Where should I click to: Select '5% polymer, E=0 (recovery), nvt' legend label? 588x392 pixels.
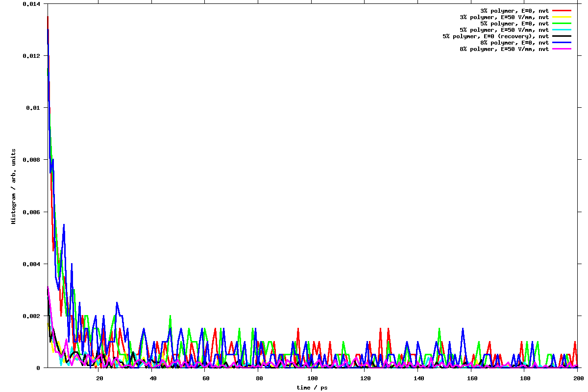pyautogui.click(x=495, y=36)
